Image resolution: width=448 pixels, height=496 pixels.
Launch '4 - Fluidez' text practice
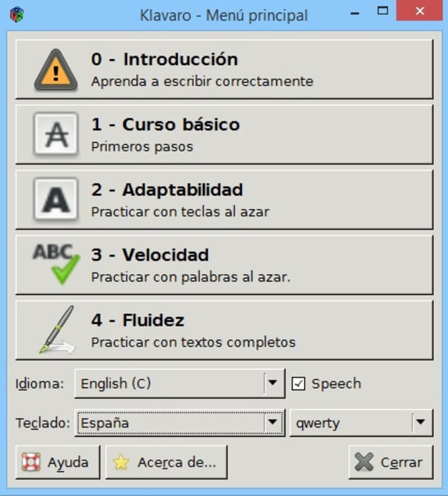click(224, 330)
